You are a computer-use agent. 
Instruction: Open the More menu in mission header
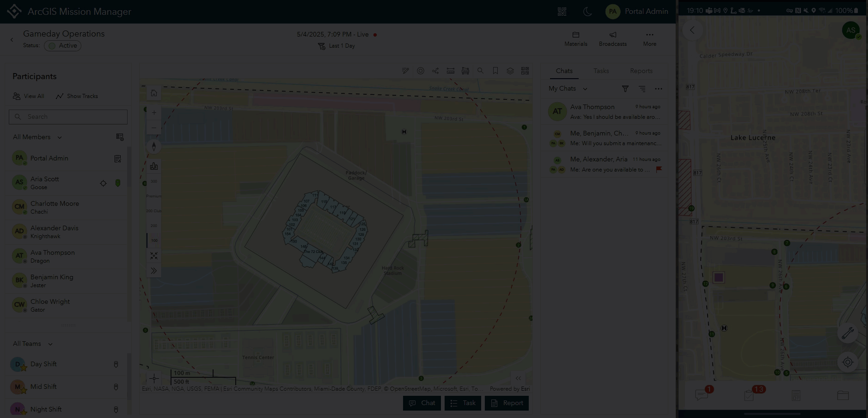click(650, 39)
